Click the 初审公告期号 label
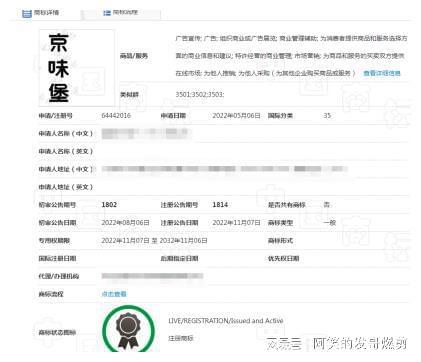The image size is (421, 362). (57, 205)
